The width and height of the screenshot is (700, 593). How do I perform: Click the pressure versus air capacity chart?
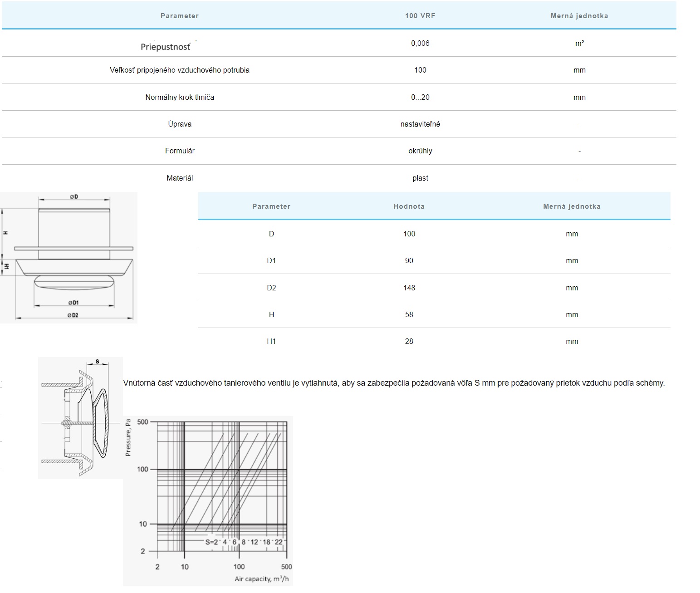[x=208, y=500]
